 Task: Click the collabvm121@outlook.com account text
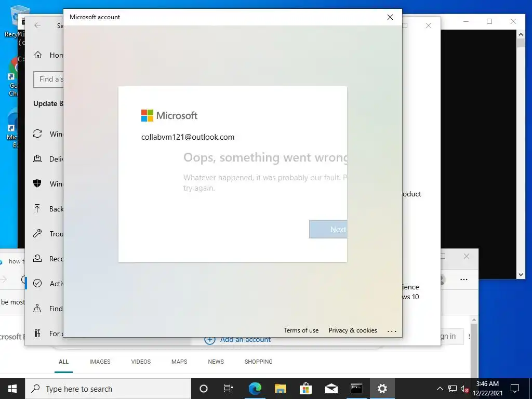[188, 137]
